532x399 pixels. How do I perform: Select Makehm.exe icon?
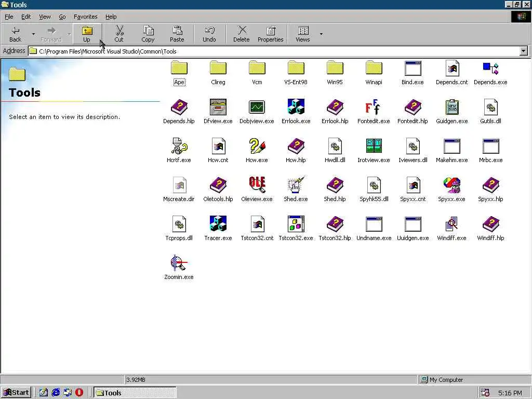452,146
